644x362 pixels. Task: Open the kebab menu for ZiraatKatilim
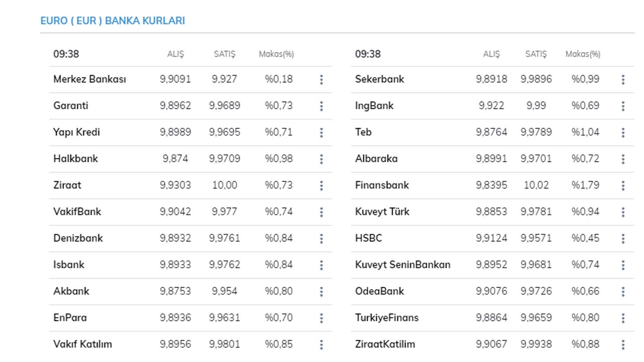623,344
